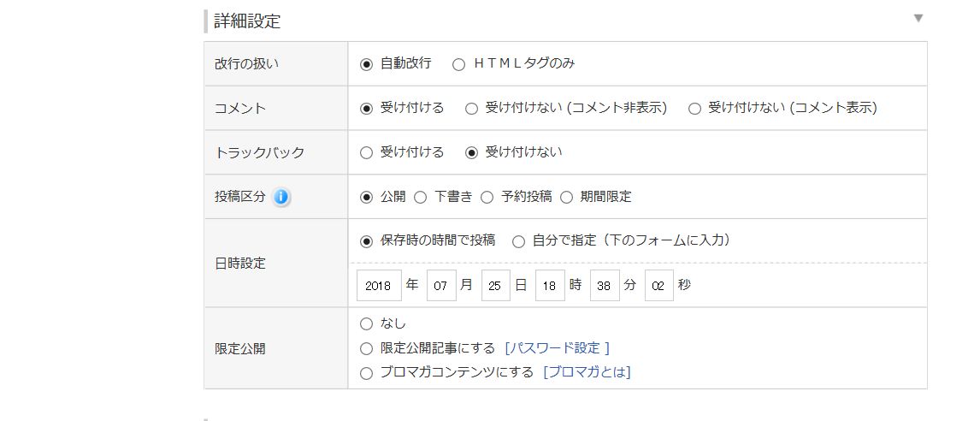Select 自動改行 radio option
The width and height of the screenshot is (980, 421).
tap(366, 64)
